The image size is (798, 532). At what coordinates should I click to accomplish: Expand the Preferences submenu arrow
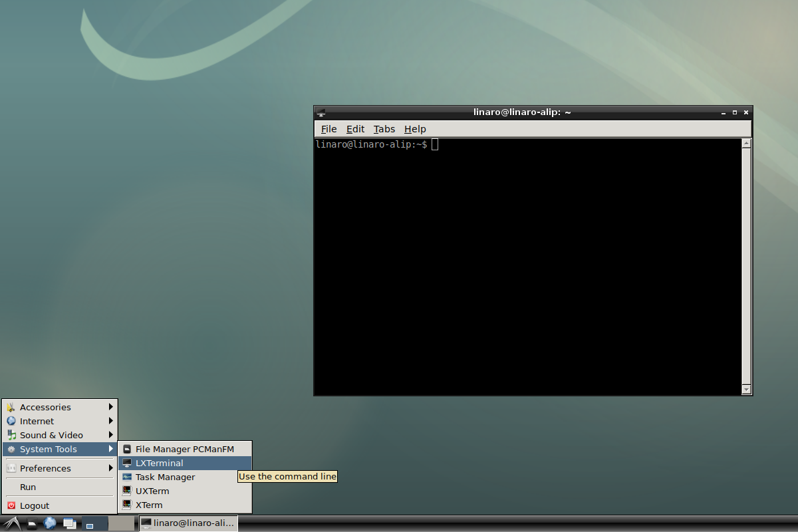pyautogui.click(x=111, y=467)
